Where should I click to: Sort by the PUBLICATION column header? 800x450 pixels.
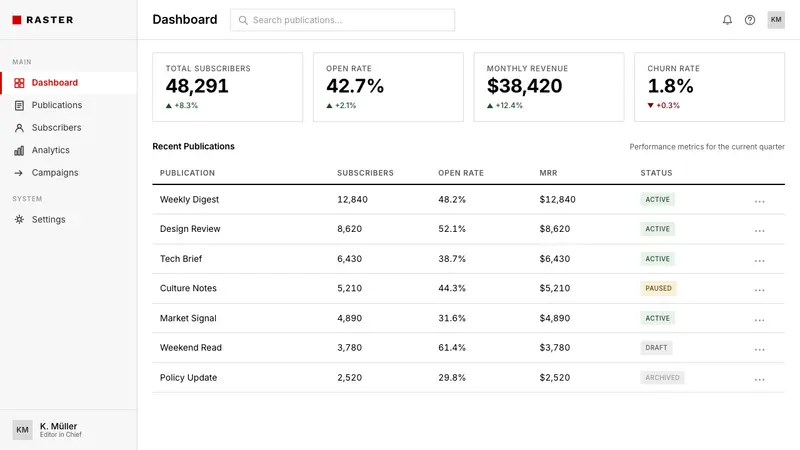pyautogui.click(x=187, y=173)
